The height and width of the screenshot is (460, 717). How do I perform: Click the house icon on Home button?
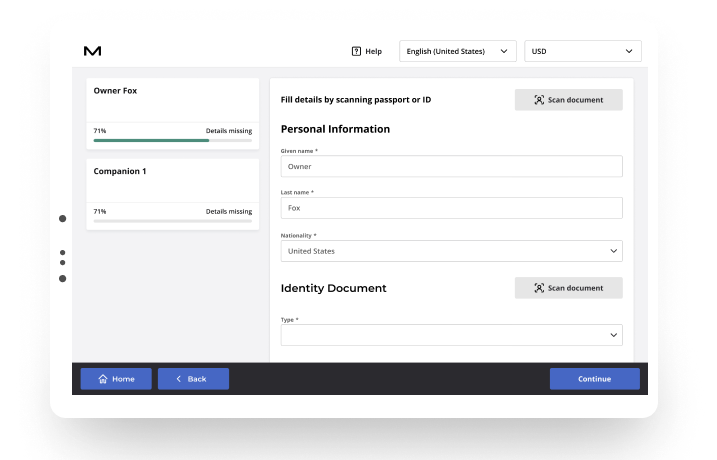click(x=101, y=379)
